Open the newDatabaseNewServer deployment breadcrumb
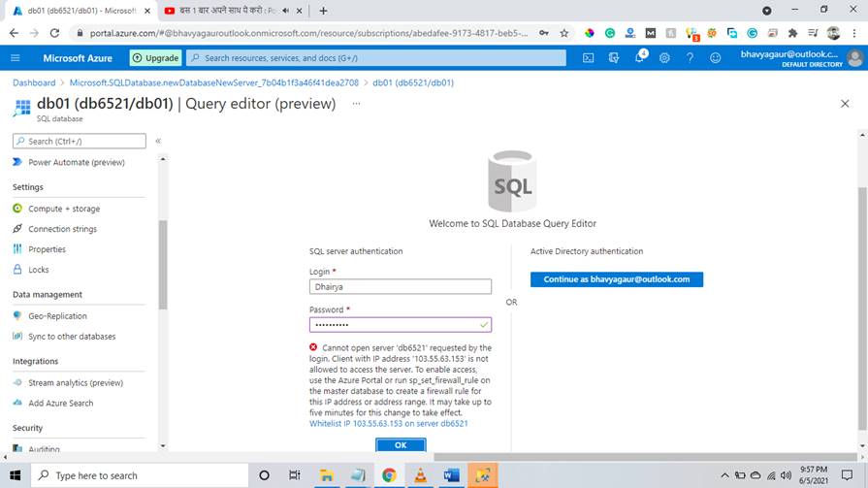868x488 pixels. coord(214,82)
